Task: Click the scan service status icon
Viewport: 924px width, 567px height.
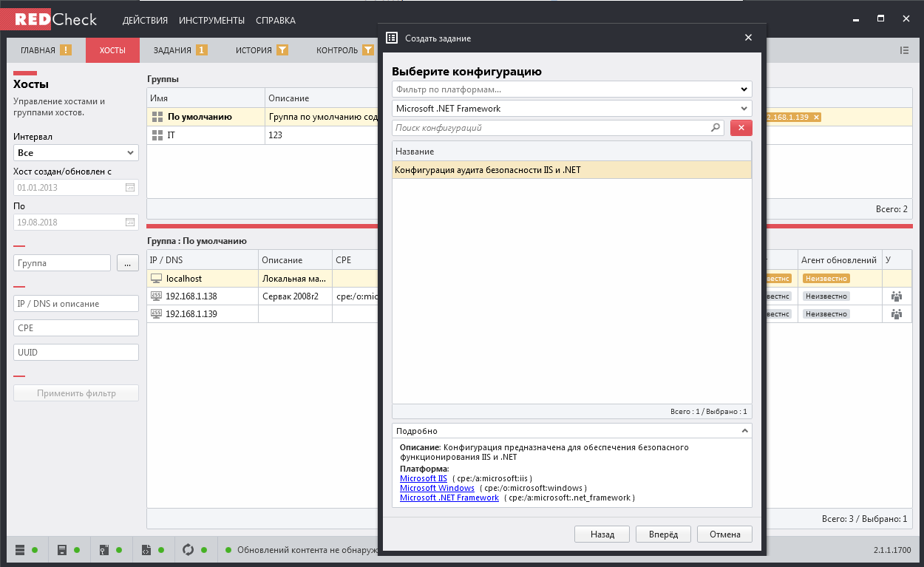Action: point(62,549)
